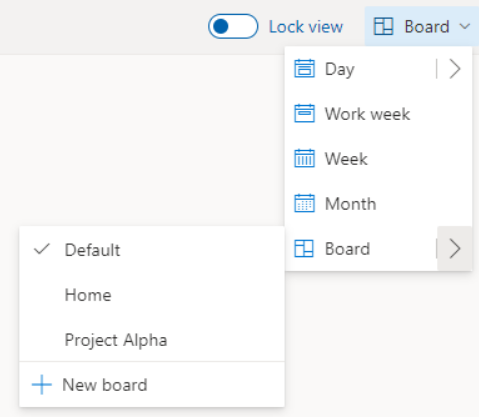479x419 pixels.
Task: Switch to Day view
Action: [360, 69]
